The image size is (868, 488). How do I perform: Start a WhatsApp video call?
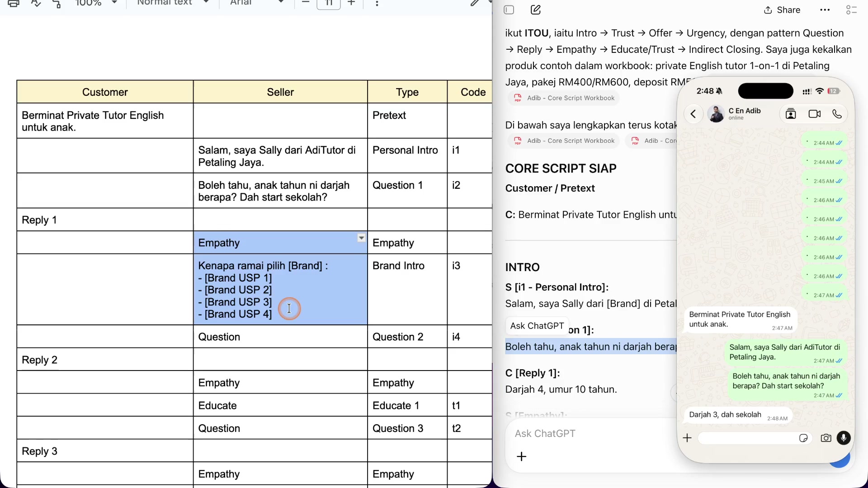point(815,114)
